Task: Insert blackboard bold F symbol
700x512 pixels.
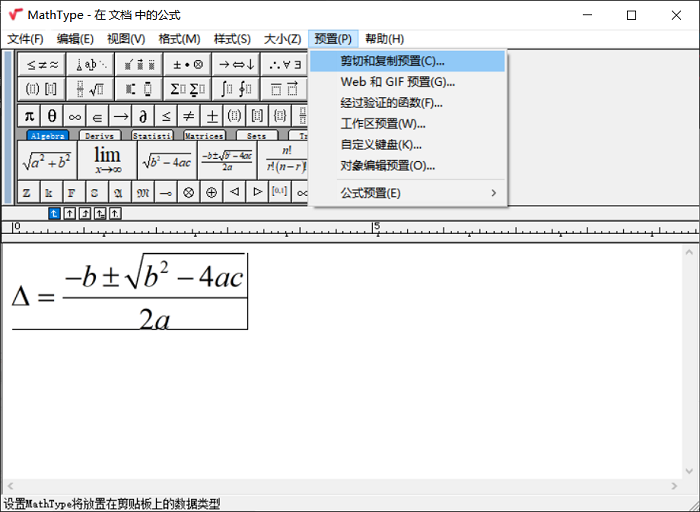Action: [75, 192]
